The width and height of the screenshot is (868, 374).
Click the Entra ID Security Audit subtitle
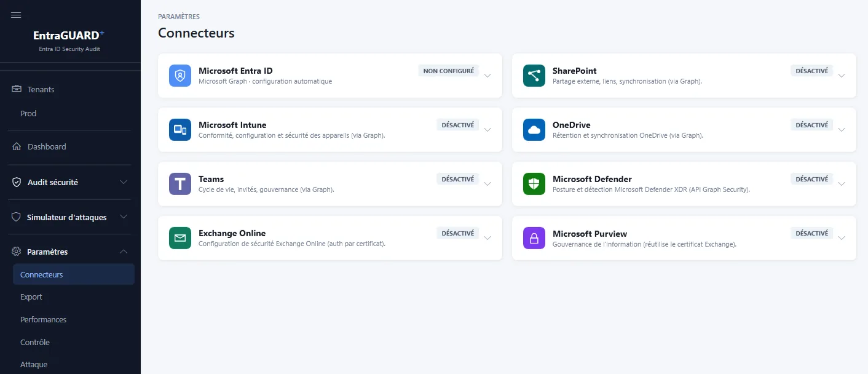click(69, 49)
